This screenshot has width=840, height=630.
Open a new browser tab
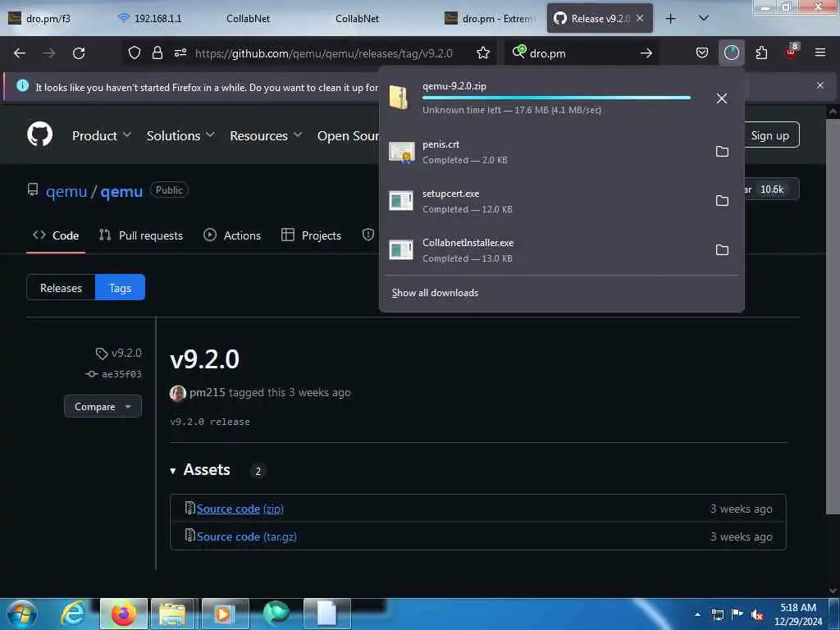click(x=670, y=19)
